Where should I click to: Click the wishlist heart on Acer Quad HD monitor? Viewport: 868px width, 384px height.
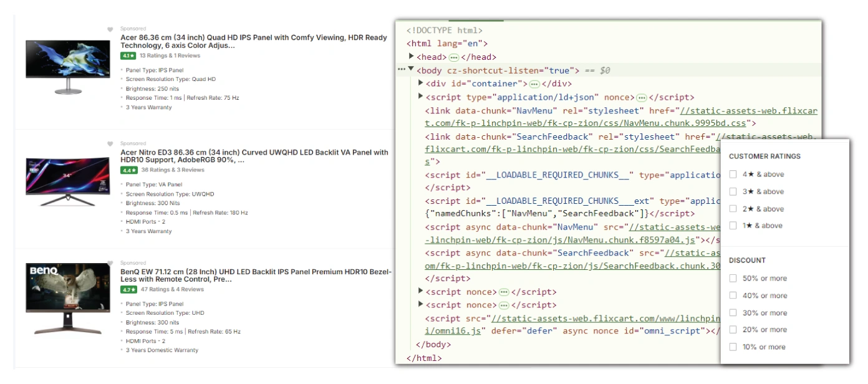click(x=110, y=29)
